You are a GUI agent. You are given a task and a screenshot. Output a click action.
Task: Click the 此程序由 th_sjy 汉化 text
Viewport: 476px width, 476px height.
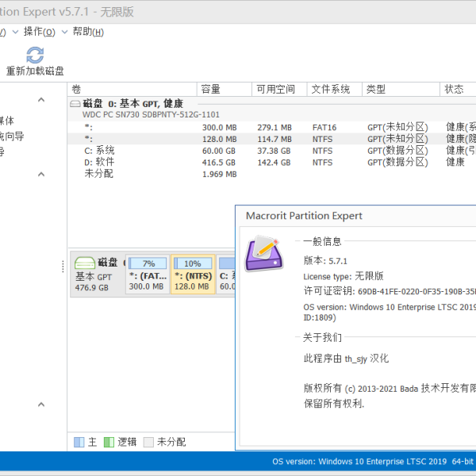tap(346, 359)
